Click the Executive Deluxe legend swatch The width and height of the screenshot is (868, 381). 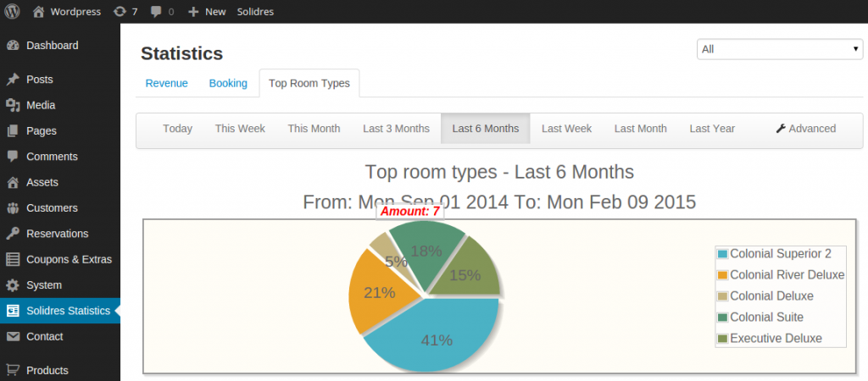(722, 339)
